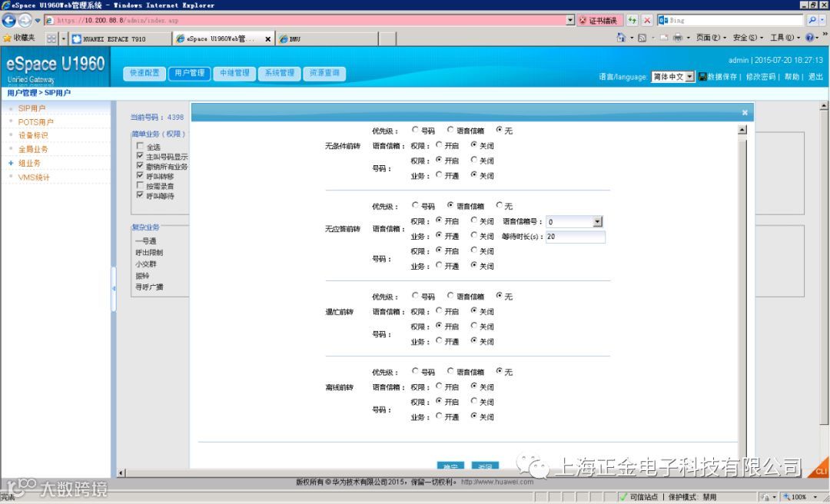Click the refresh page icon
830x504 pixels.
pyautogui.click(x=632, y=20)
